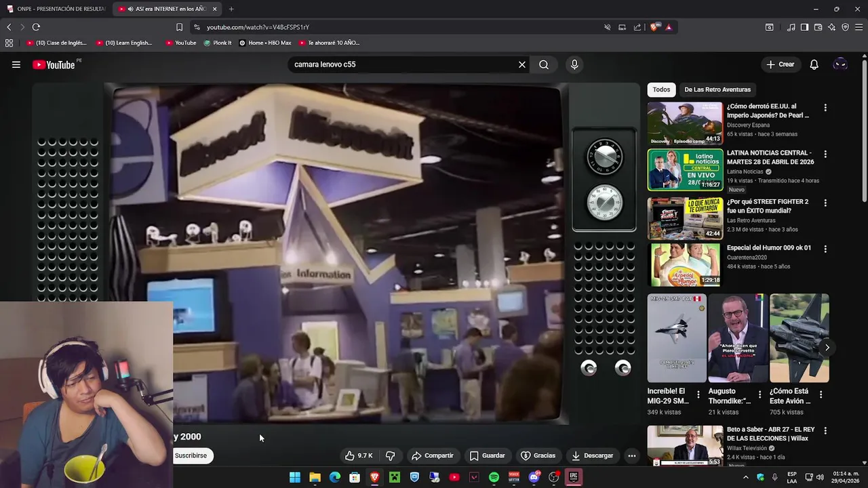The width and height of the screenshot is (868, 488).
Task: Open the Street Fighter 2 video thumbnail
Action: coord(685,218)
